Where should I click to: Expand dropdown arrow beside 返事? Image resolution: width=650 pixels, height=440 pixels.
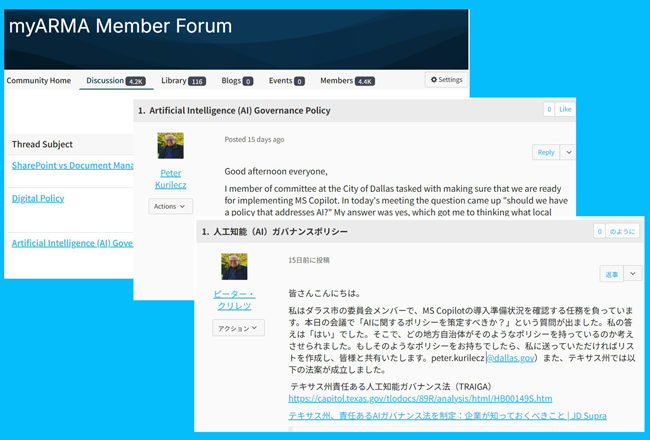click(x=633, y=274)
